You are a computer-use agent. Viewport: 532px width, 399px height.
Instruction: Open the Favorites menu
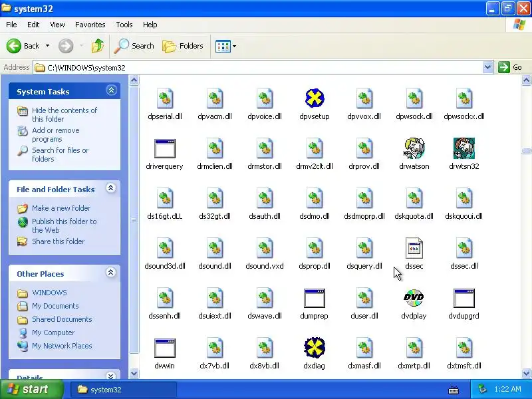[90, 25]
